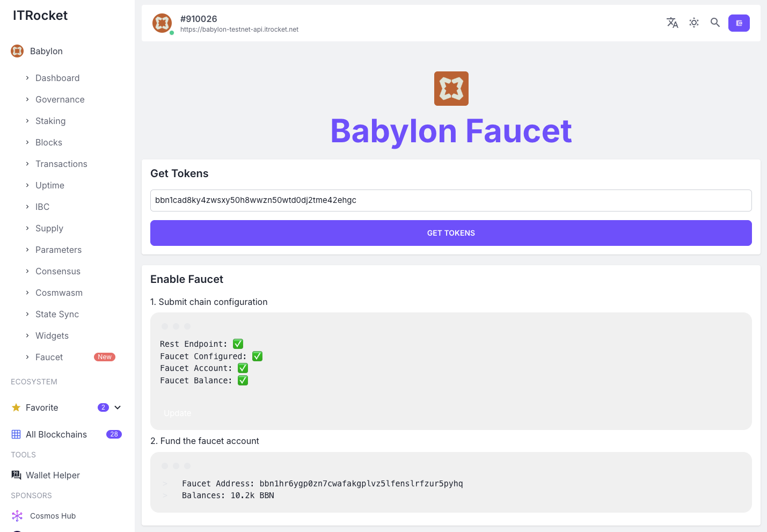Toggle the theme with the sun icon

pyautogui.click(x=693, y=23)
